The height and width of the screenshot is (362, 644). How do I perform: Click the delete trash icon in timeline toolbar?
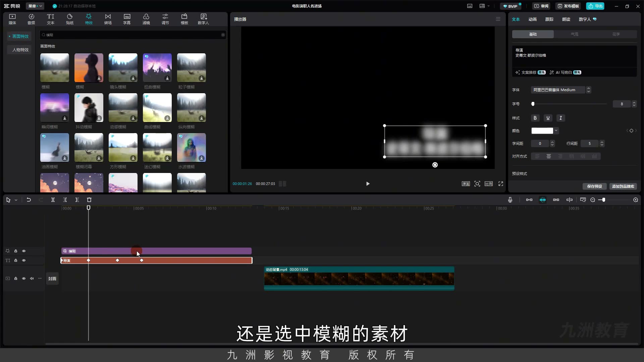[89, 200]
